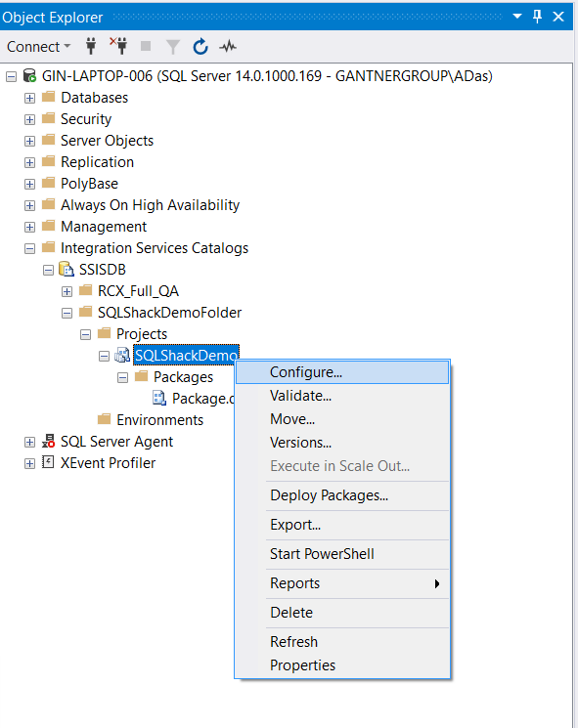Click the SSISDB catalog icon
This screenshot has width=578, height=728.
pos(67,270)
